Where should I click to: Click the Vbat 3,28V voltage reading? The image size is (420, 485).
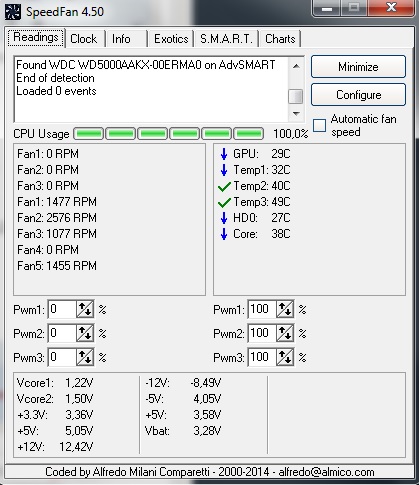coord(183,431)
